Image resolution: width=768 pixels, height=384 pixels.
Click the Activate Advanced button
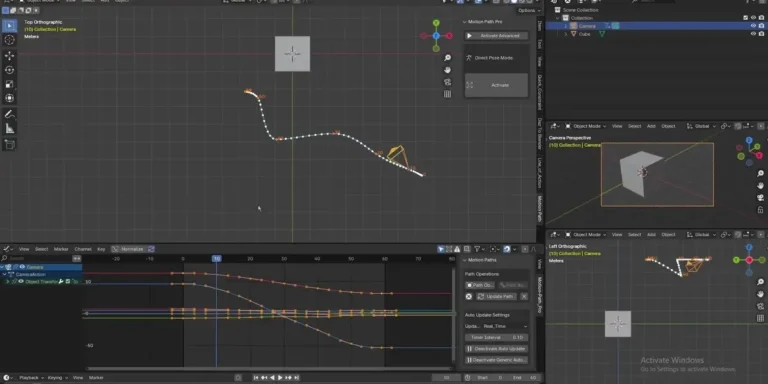(497, 36)
